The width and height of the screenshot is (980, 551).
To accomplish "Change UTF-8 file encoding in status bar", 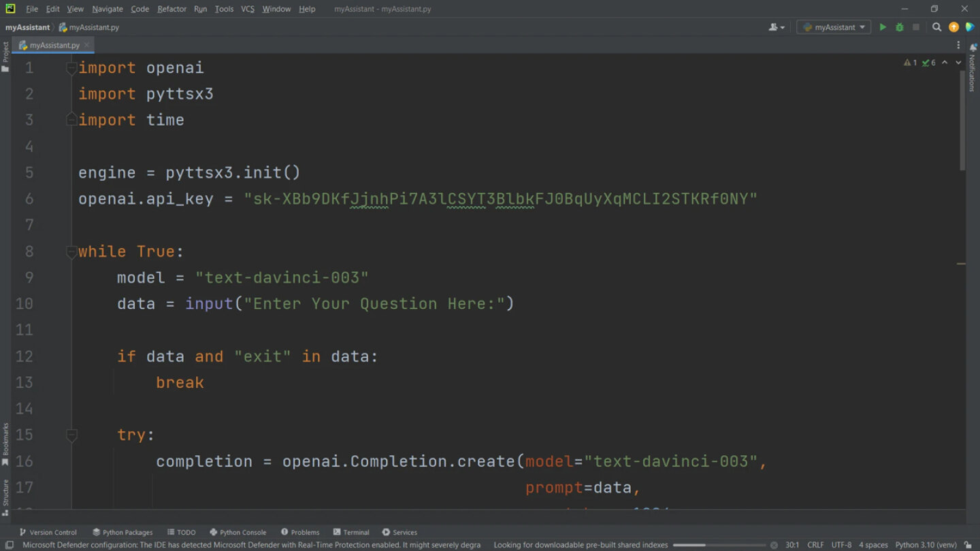I will click(x=841, y=545).
